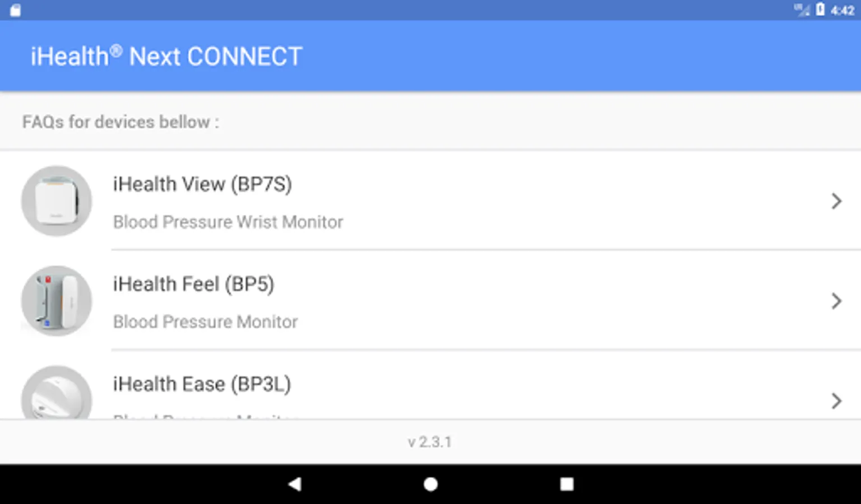Select the iHealth Ease BP3L device image

coord(57,393)
